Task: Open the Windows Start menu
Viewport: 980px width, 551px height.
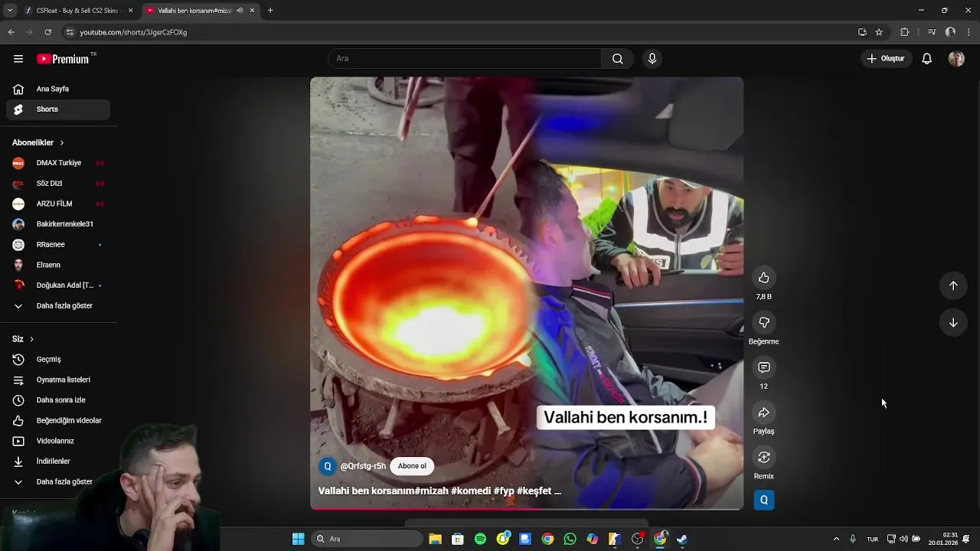Action: click(x=298, y=539)
